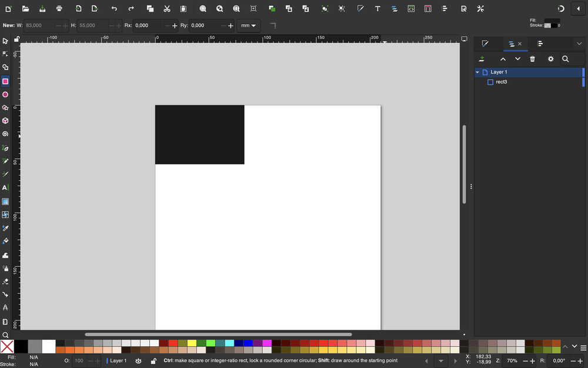Viewport: 588px width, 368px height.
Task: Open the dock panel chevron menu
Action: pyautogui.click(x=579, y=44)
